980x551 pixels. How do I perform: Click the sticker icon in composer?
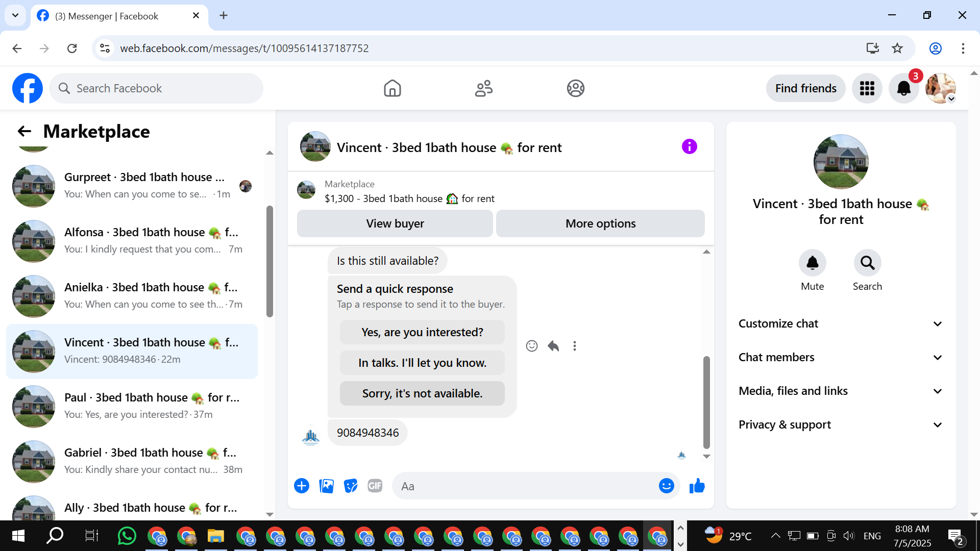351,486
